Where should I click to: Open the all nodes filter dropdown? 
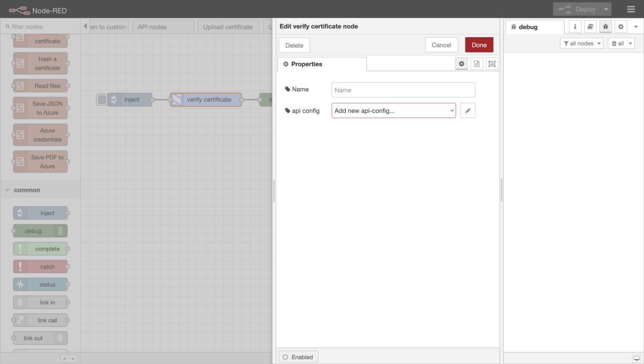581,43
